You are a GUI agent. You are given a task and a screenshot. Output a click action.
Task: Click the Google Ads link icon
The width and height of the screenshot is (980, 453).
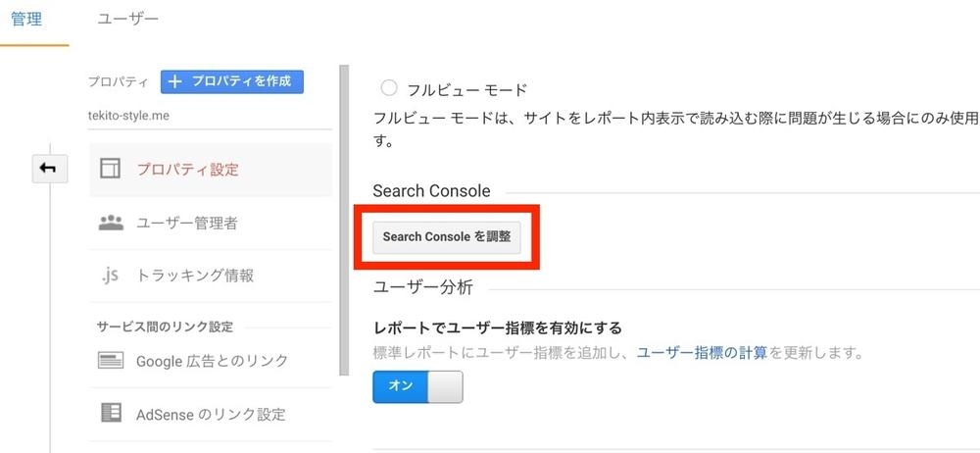coord(111,361)
